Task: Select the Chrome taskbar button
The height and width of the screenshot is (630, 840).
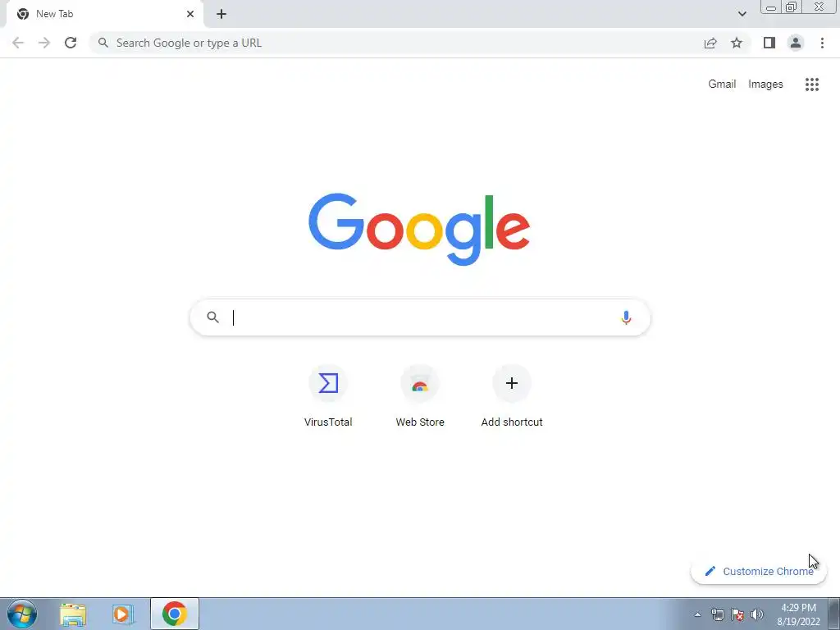Action: [175, 614]
